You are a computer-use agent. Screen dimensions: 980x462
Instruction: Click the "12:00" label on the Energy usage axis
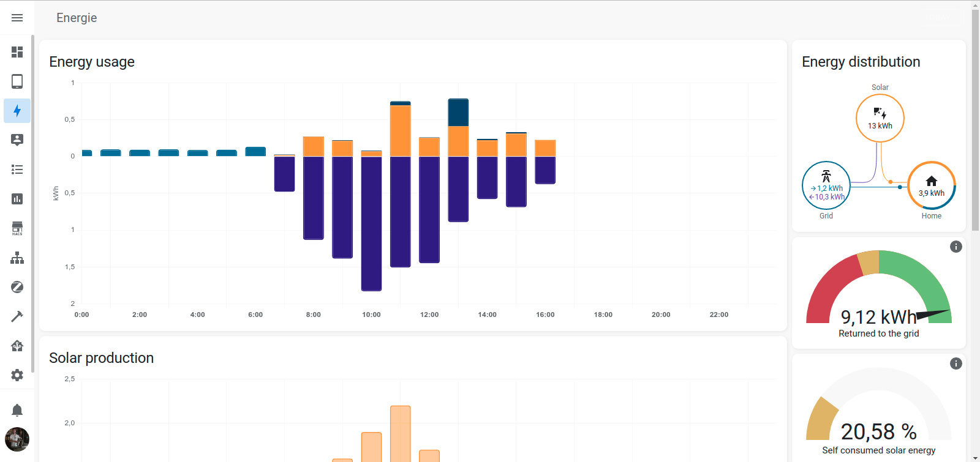(x=429, y=315)
